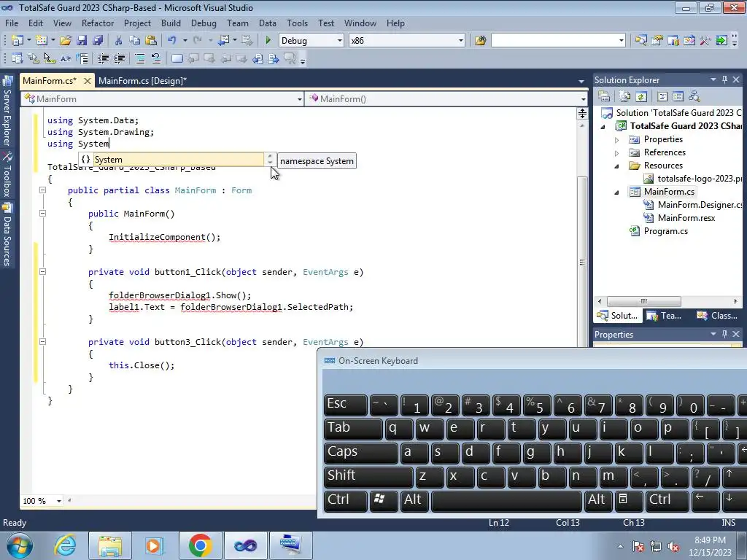Click the Open File folder icon

(x=65, y=41)
